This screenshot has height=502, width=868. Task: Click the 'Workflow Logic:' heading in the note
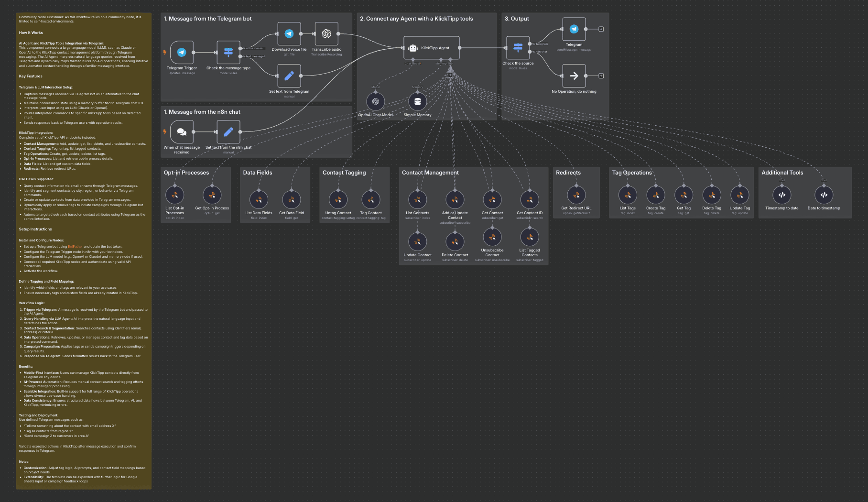click(32, 303)
